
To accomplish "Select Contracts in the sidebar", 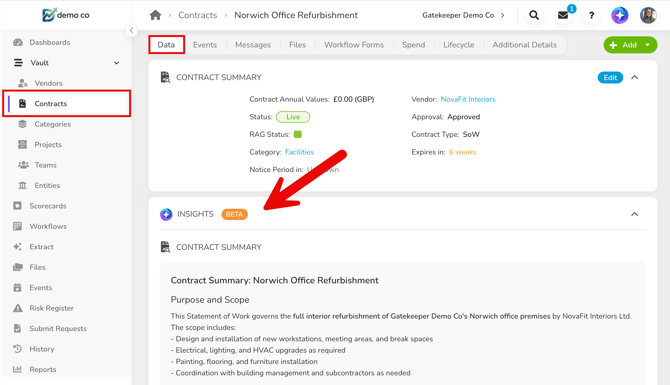I will [66, 103].
